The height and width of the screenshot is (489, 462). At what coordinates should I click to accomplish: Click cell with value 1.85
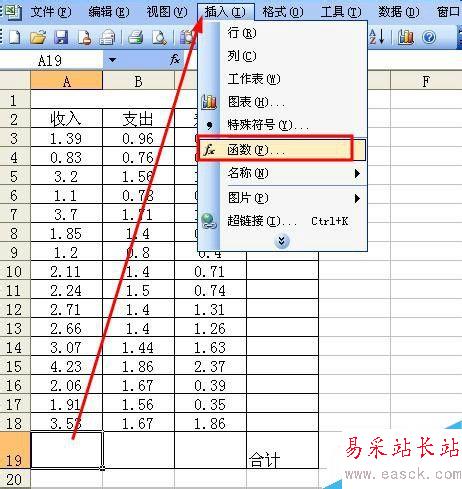[x=66, y=233]
